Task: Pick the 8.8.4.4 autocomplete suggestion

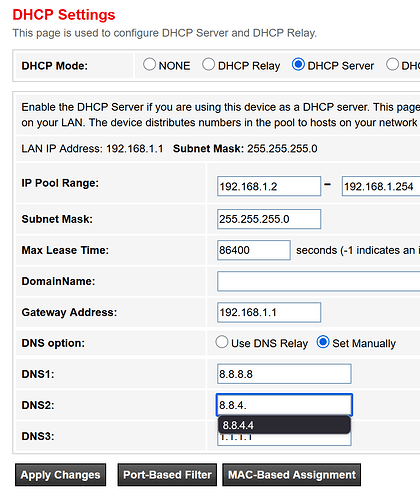Action: (284, 425)
